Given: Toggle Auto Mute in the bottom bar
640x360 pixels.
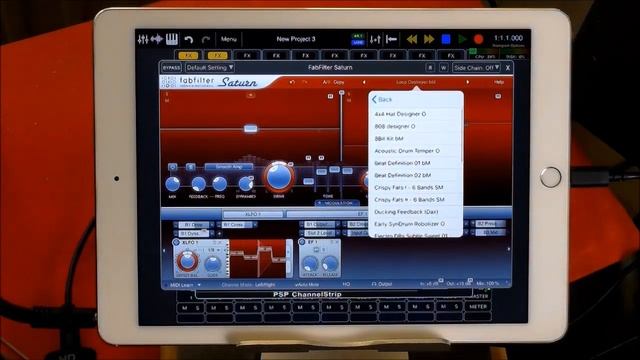Looking at the screenshot, I should tap(307, 284).
